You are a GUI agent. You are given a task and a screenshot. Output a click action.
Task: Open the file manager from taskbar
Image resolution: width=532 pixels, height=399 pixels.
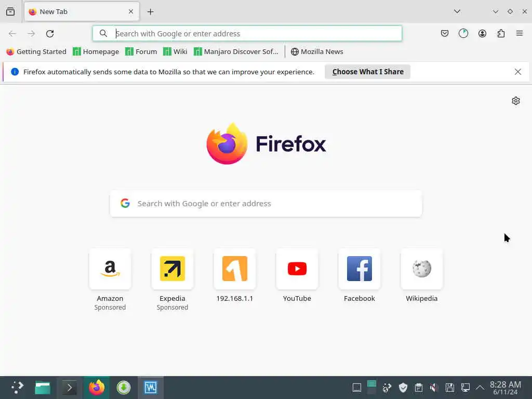tap(43, 388)
